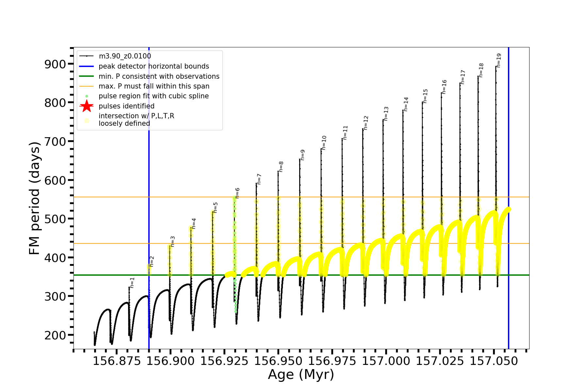Viewport: 588px width, 392px height.
Task: Select the n=19 peak label
Action: [x=498, y=61]
